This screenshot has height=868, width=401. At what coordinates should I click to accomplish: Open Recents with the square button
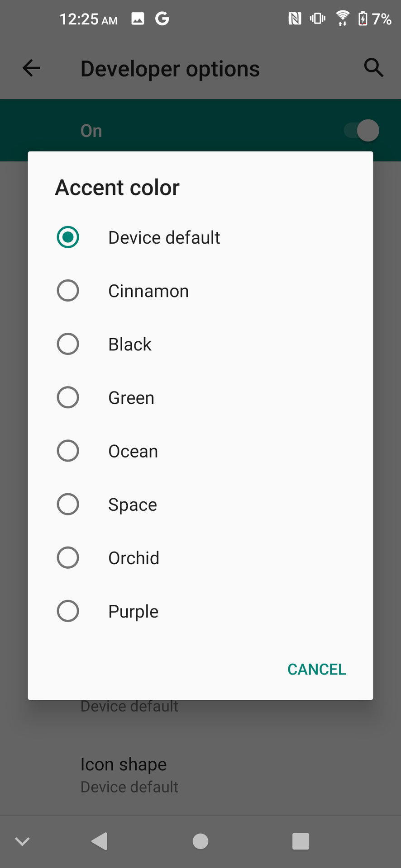point(301,841)
